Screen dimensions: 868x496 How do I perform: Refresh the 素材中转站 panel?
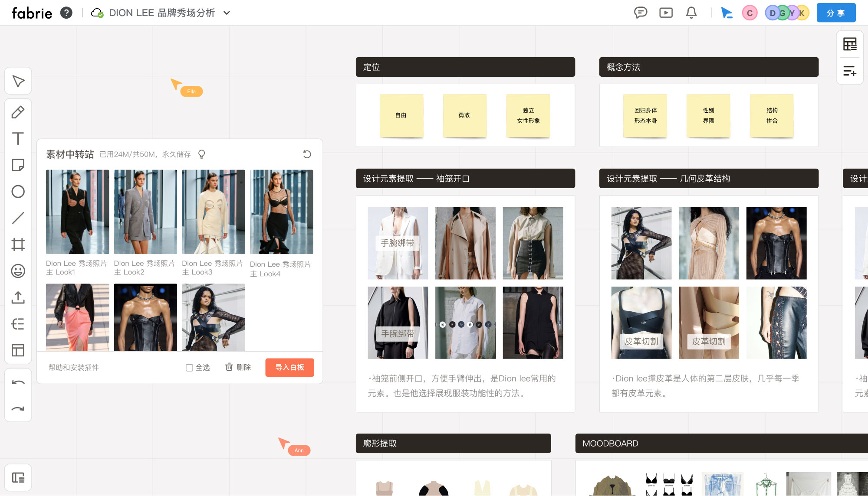[307, 154]
